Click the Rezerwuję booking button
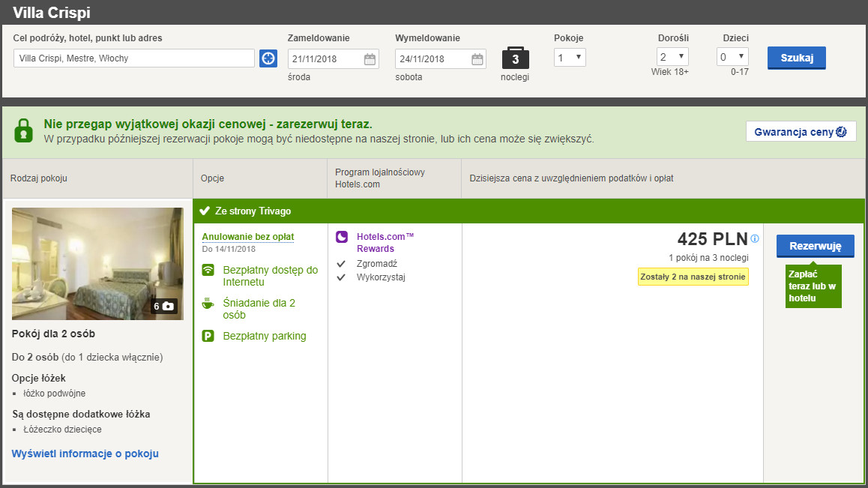 click(815, 246)
